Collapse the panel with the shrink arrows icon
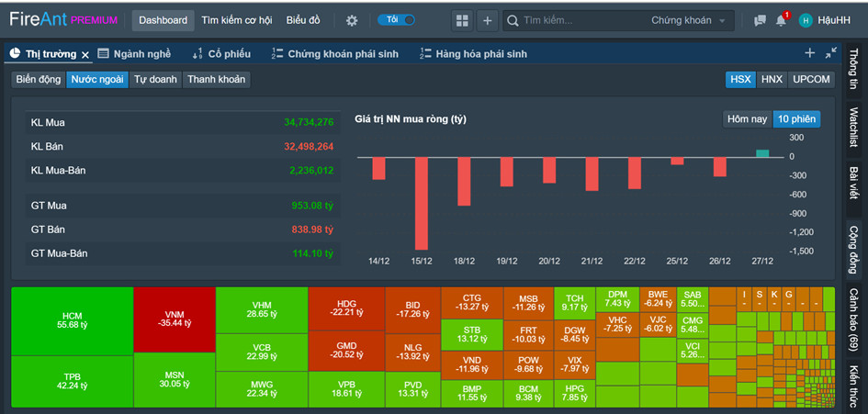This screenshot has height=414, width=868. 831,53
